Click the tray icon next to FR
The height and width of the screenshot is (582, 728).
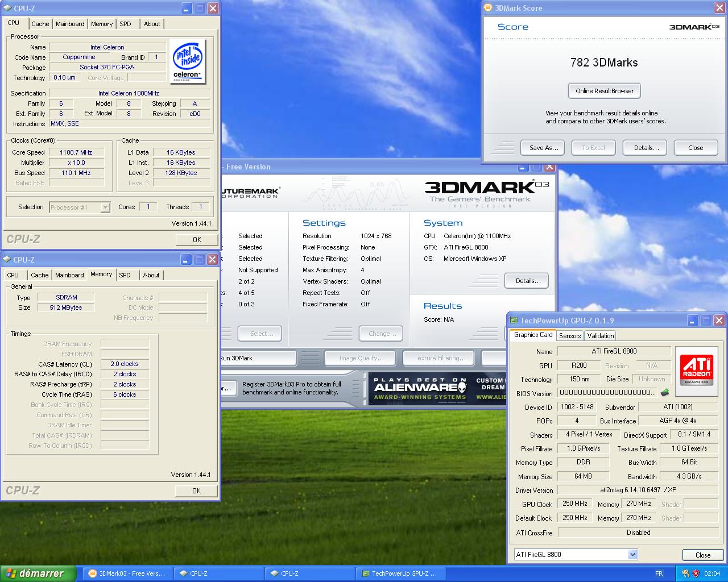pyautogui.click(x=685, y=573)
